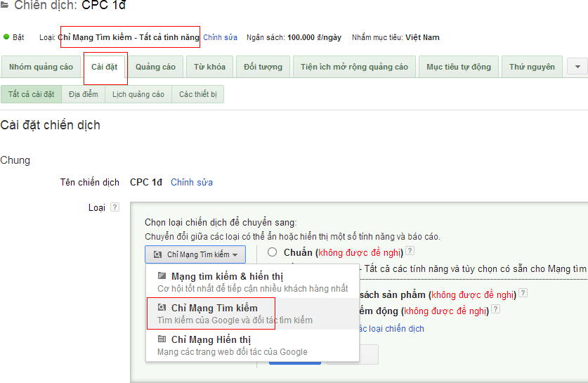Open the Chỉ Mạng Tìm kiếm dropdown

click(x=195, y=254)
